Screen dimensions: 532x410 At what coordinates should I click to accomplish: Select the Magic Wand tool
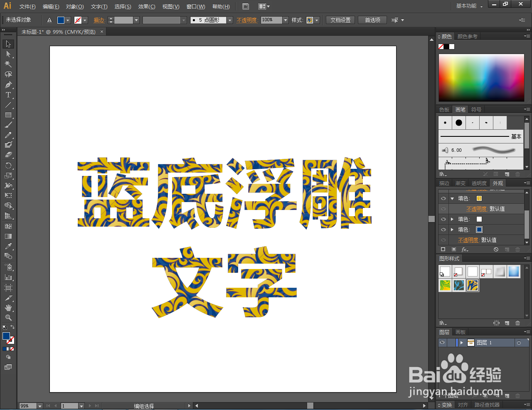8,64
